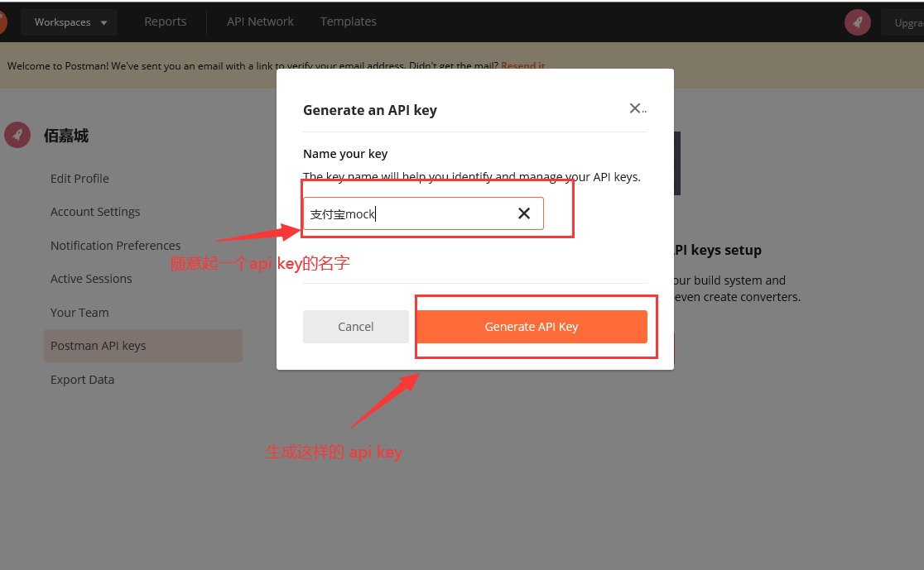Click the Generate an API key heading
Viewport: 924px width, 570px height.
(x=370, y=111)
